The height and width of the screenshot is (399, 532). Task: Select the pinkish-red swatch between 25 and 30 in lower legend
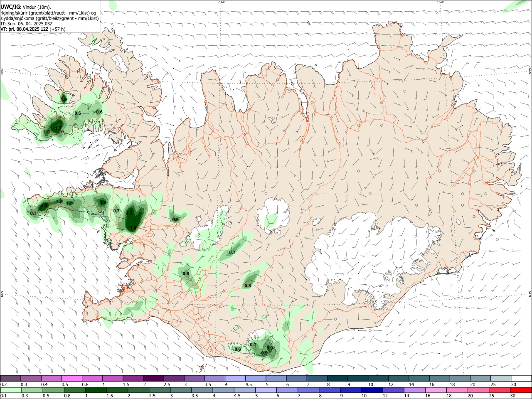coord(500,390)
